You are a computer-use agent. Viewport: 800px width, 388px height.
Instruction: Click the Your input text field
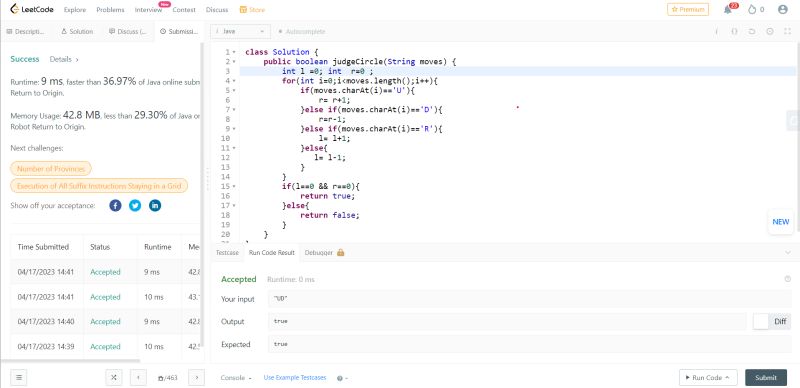click(530, 299)
